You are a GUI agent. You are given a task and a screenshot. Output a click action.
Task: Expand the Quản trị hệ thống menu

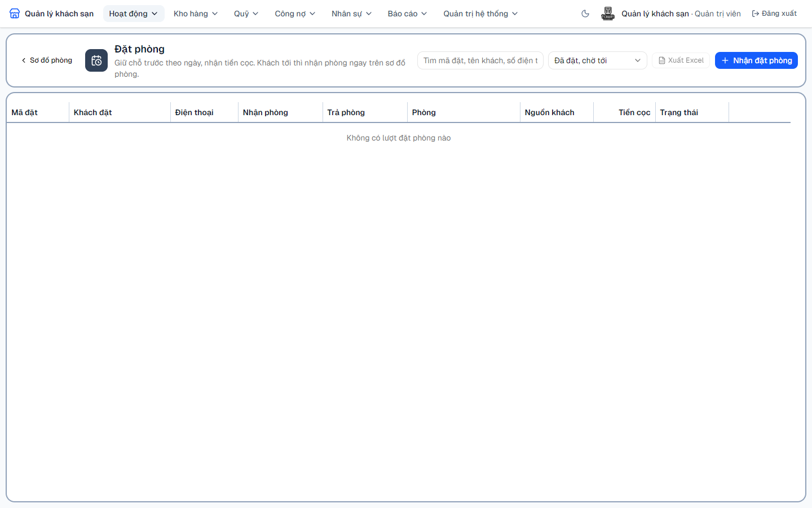click(480, 14)
